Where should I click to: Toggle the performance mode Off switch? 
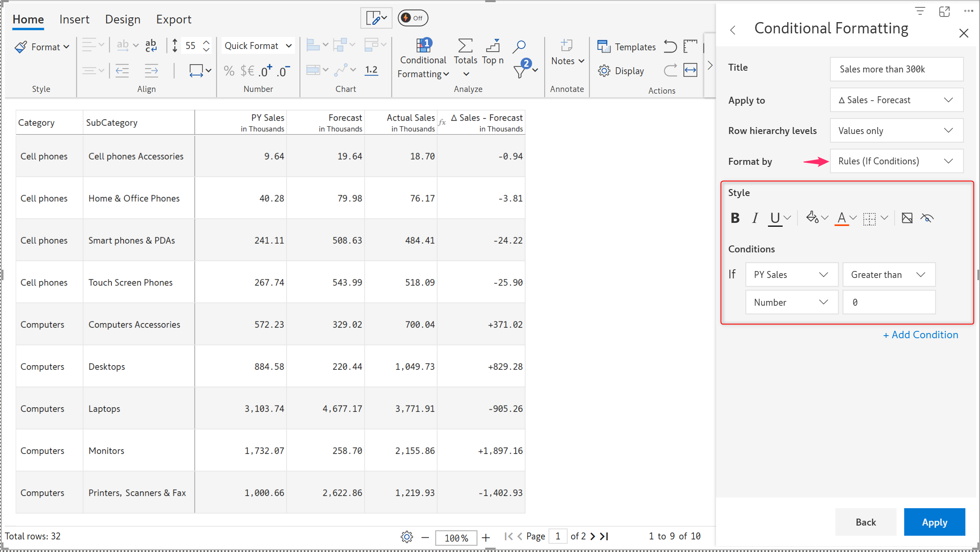click(413, 18)
